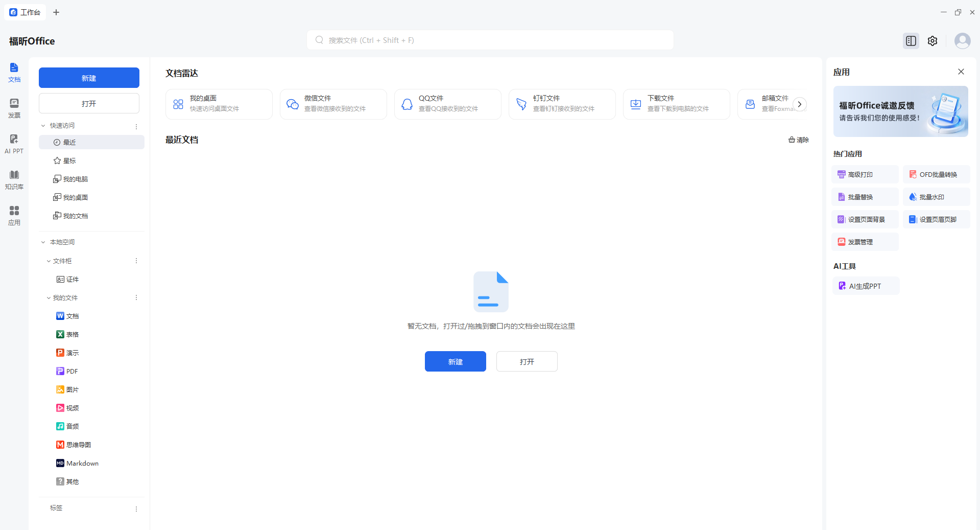Screen dimensions: 980x530
Task: Collapse the 文件柜 tree node
Action: (x=49, y=261)
